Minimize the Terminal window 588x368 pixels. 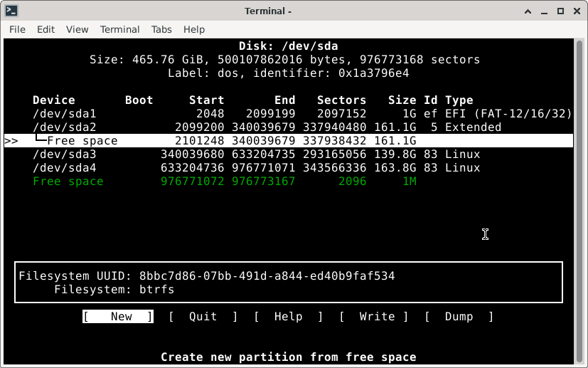pos(542,11)
